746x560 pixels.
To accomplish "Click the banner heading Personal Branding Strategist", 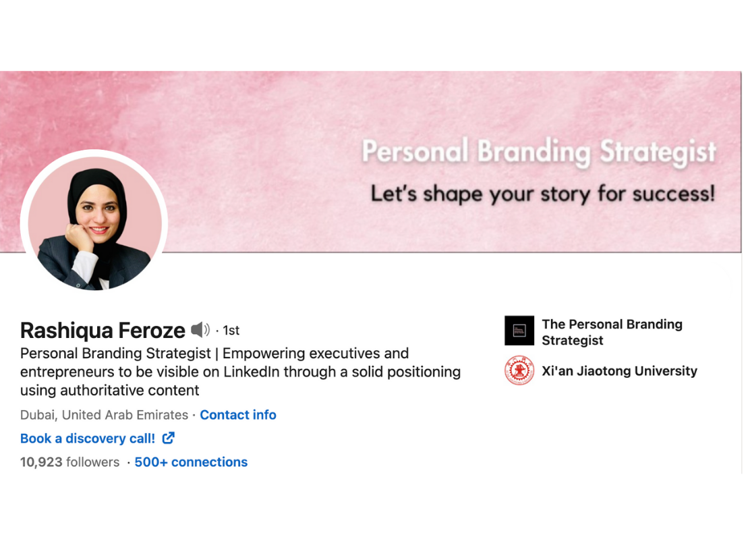I will tap(538, 152).
